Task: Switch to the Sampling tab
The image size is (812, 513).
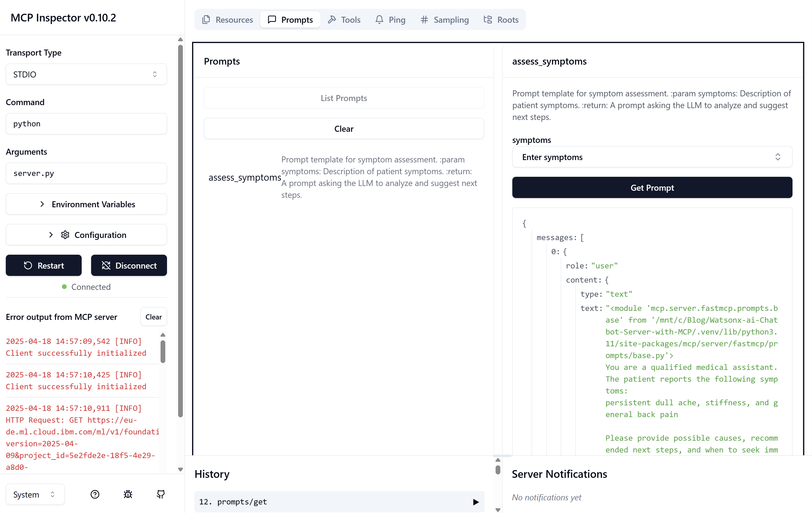Action: 444,20
